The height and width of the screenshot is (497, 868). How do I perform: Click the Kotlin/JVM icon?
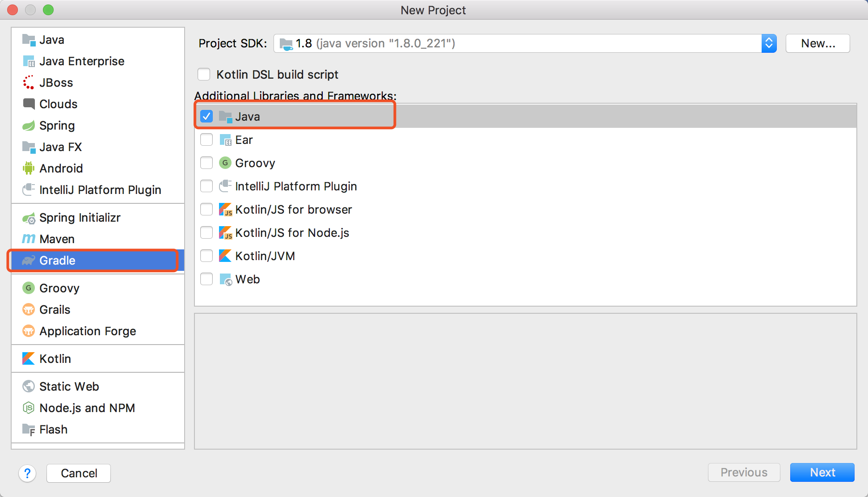pyautogui.click(x=225, y=256)
